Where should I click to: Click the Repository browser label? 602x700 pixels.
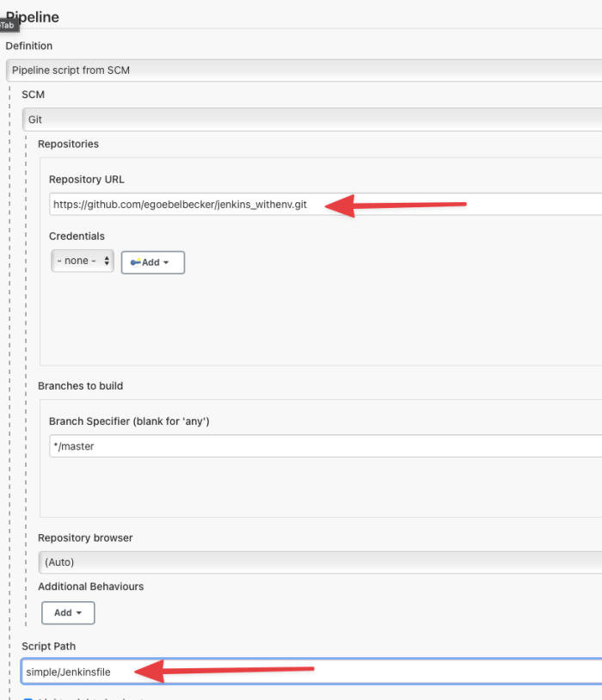85,538
